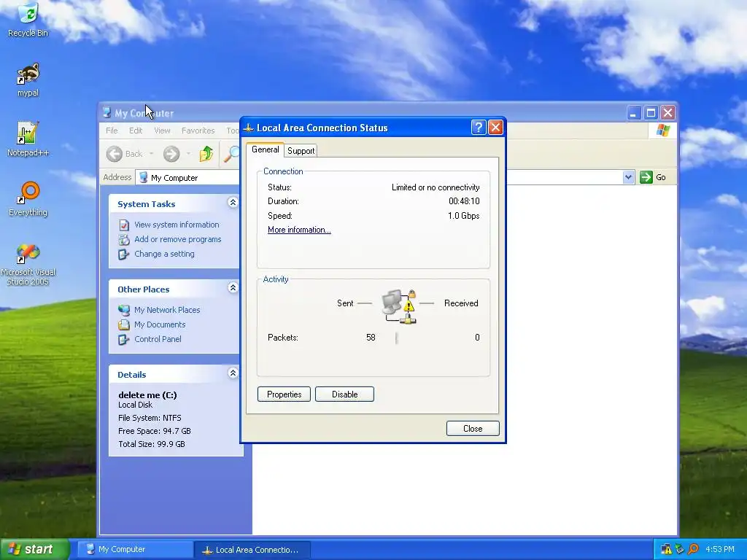Click the network activity computers icon
Image resolution: width=747 pixels, height=560 pixels.
tap(399, 307)
